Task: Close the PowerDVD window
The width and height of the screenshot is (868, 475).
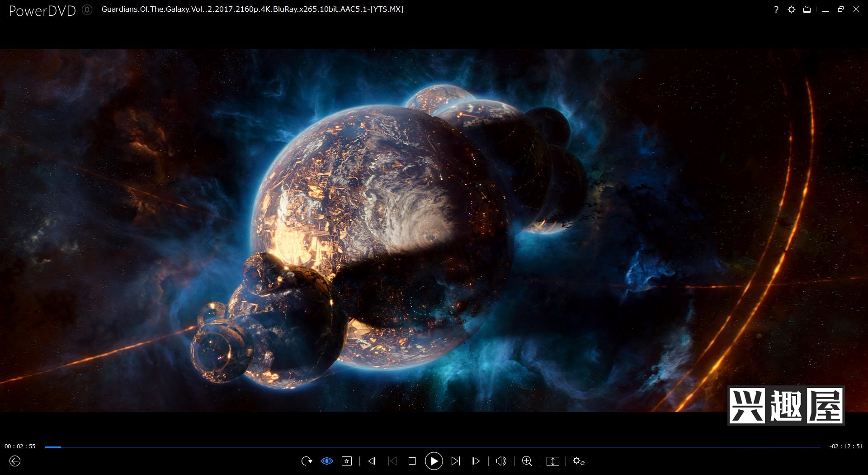Action: coord(856,9)
